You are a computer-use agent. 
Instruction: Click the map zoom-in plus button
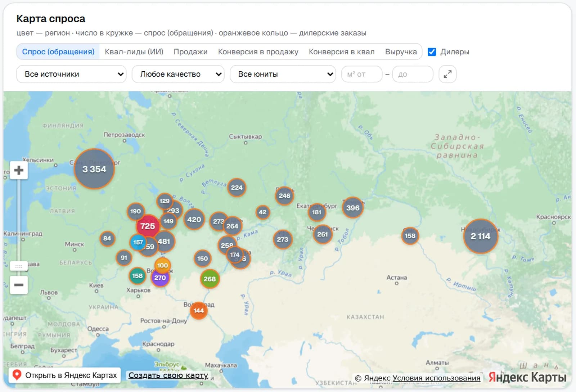pos(19,170)
